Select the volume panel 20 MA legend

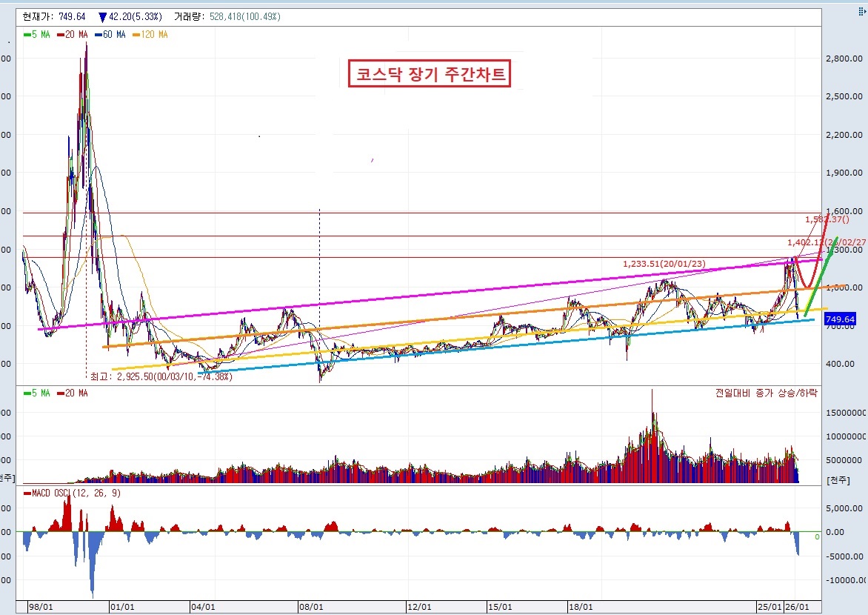point(73,393)
